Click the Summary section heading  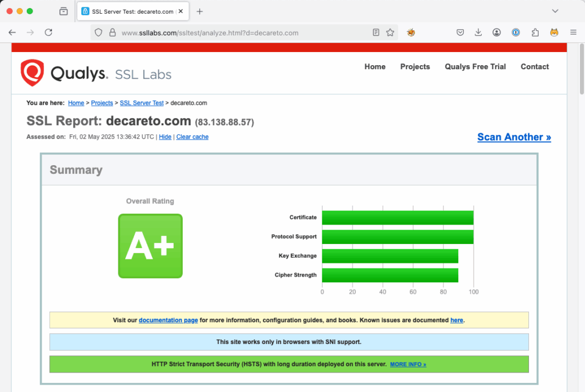coord(76,170)
